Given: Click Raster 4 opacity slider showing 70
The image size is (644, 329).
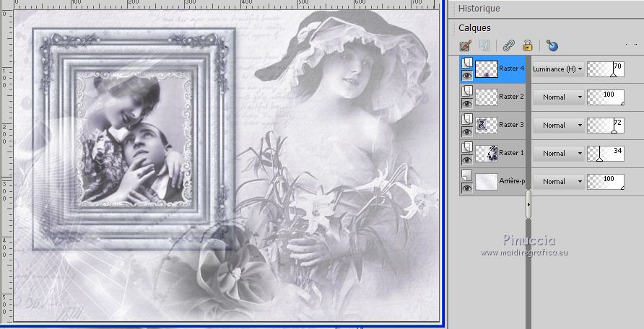Looking at the screenshot, I should (606, 69).
